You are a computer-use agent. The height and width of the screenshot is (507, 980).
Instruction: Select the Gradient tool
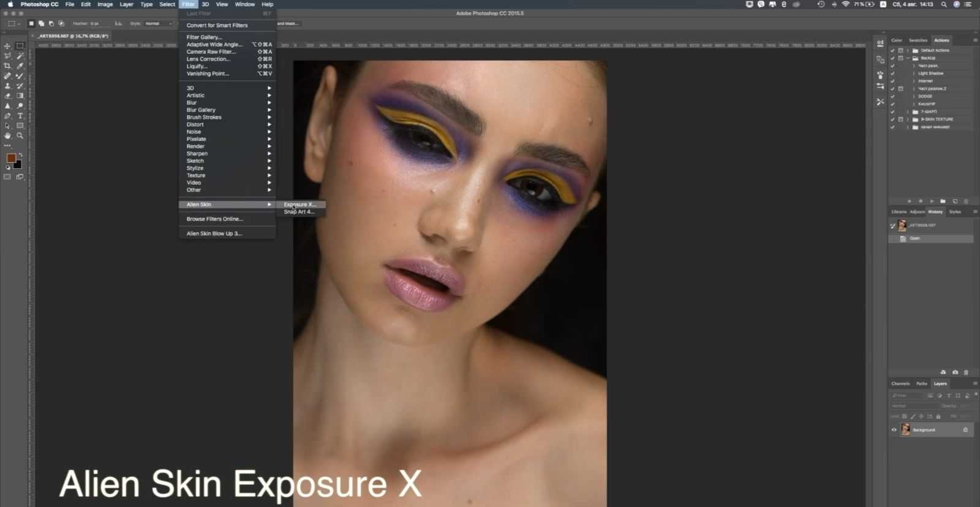pos(20,96)
